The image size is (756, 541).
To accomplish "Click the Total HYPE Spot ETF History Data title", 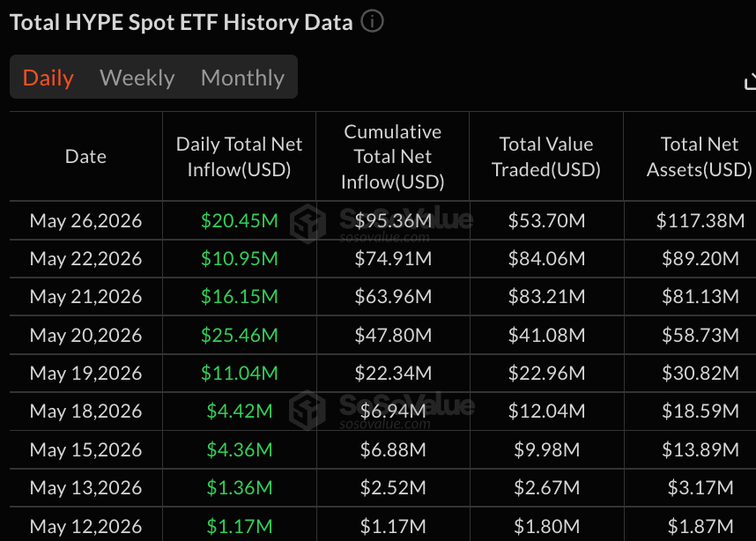I will [182, 22].
